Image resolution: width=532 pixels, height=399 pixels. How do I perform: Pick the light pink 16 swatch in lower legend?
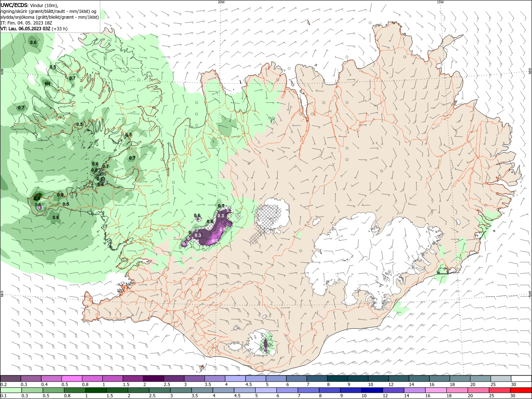click(x=436, y=390)
